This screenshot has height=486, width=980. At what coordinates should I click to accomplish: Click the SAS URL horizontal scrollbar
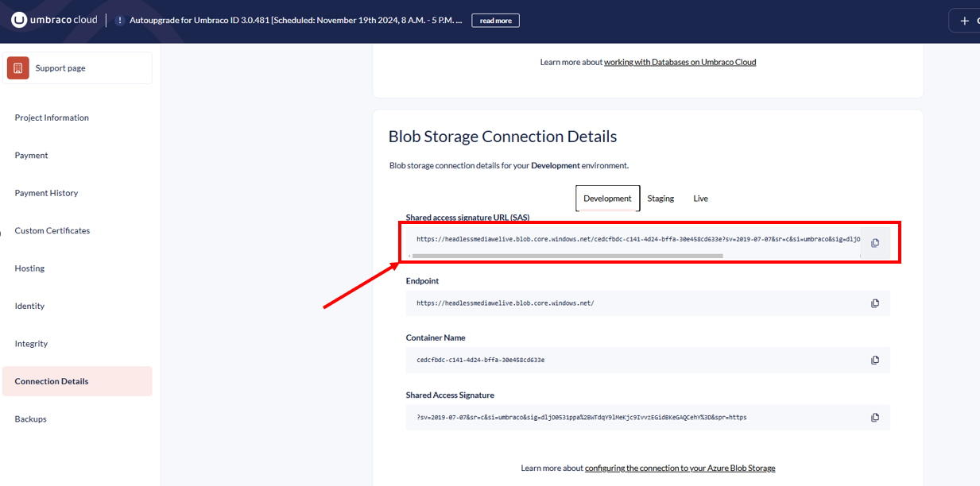point(567,256)
